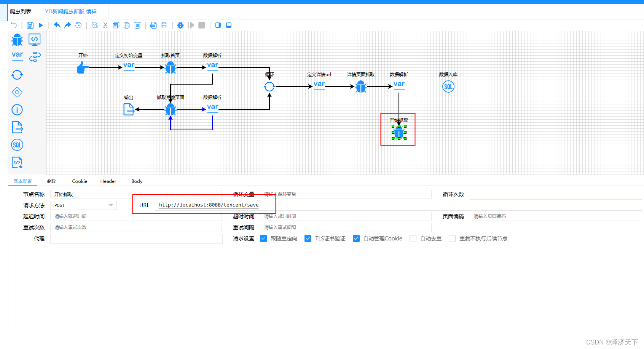Viewport: 644px width, 349px height.
Task: Pick the sub-process flow node in the palette
Action: (x=35, y=57)
